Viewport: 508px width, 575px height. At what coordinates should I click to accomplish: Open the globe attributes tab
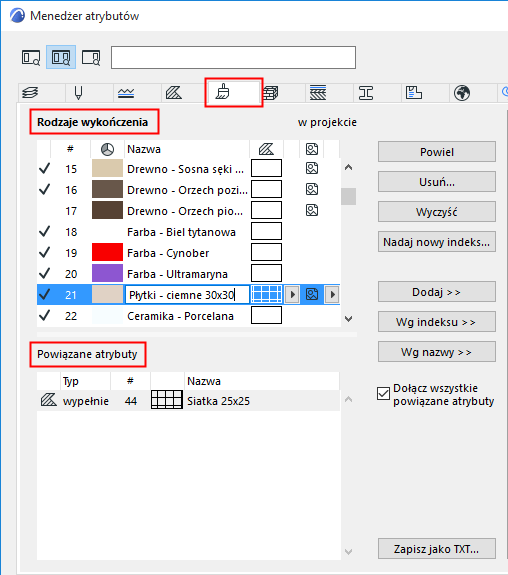(x=462, y=93)
